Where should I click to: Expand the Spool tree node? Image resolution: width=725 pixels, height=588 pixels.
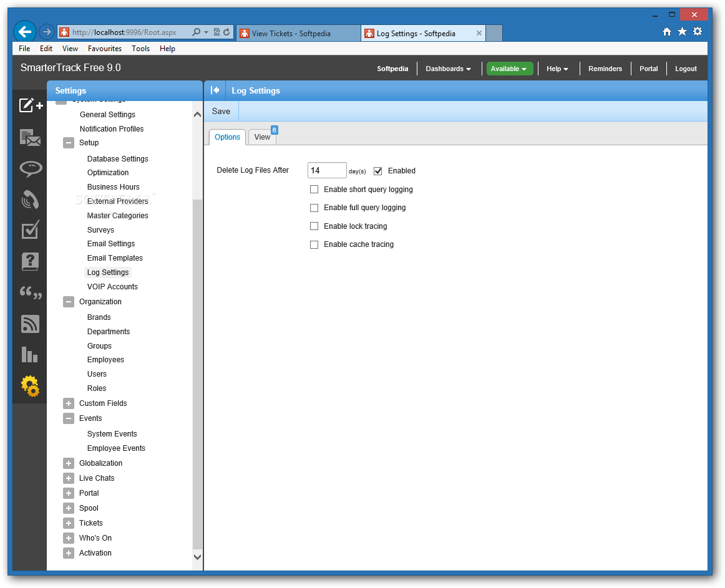pos(69,508)
